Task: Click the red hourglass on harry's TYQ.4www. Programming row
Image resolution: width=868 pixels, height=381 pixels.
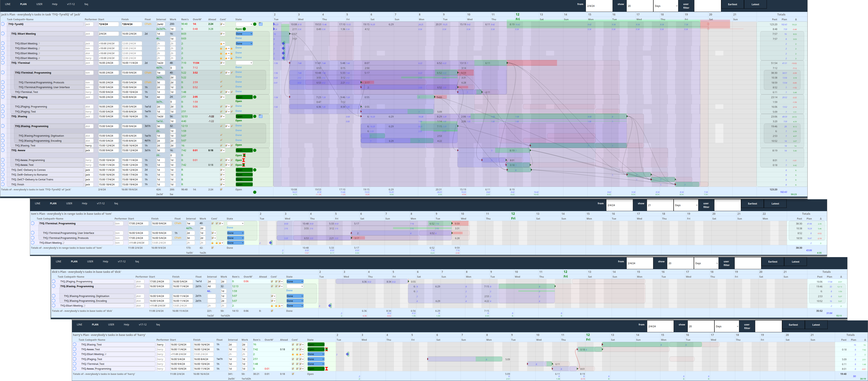Action: (327, 369)
